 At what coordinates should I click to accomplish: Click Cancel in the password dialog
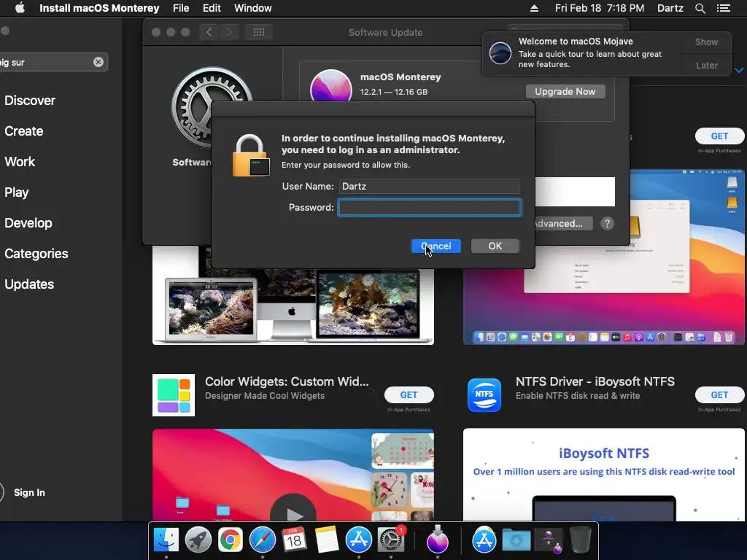(x=436, y=246)
